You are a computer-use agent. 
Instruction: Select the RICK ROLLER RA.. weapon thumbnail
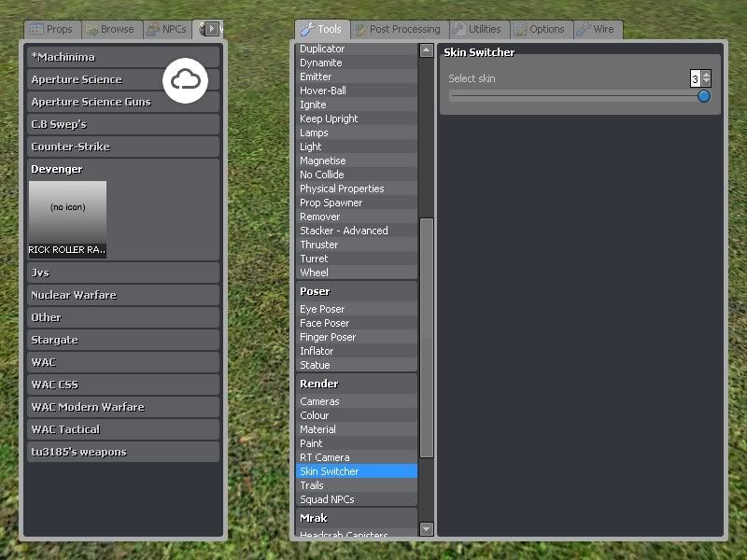pyautogui.click(x=67, y=219)
